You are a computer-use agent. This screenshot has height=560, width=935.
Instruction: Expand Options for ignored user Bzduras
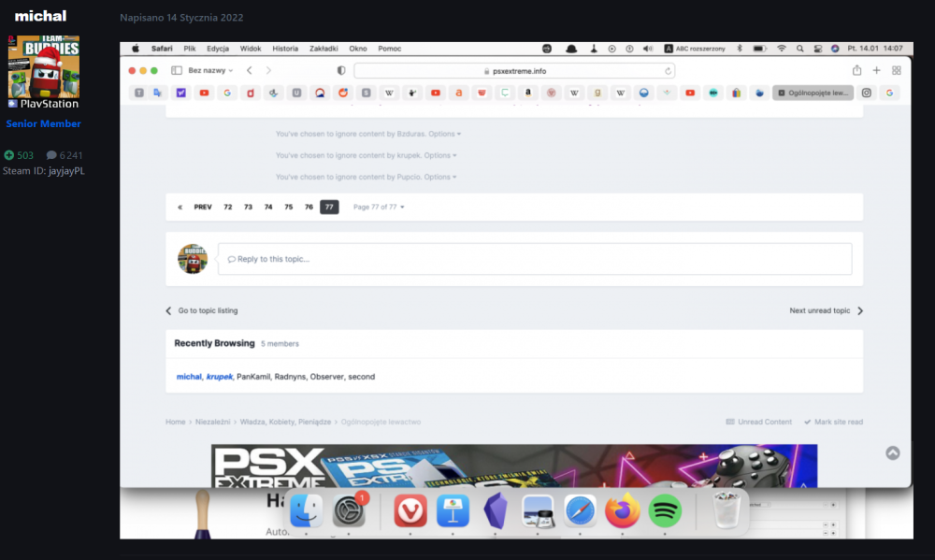444,134
